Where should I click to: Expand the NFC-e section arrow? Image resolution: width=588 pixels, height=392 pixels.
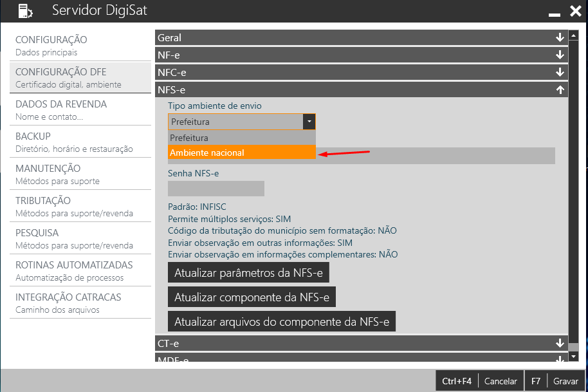[x=560, y=73]
